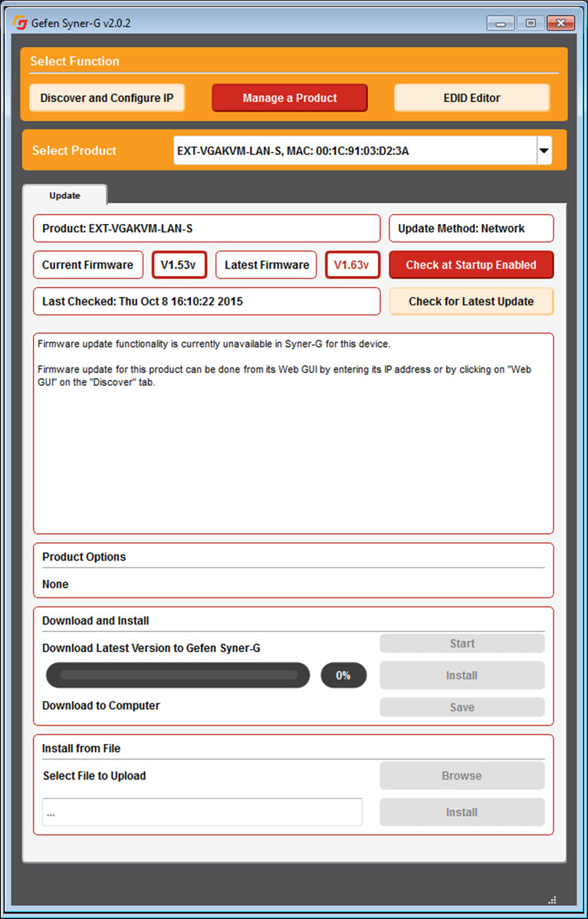The image size is (588, 919).
Task: Toggle Check at Startup Enabled
Action: point(471,265)
